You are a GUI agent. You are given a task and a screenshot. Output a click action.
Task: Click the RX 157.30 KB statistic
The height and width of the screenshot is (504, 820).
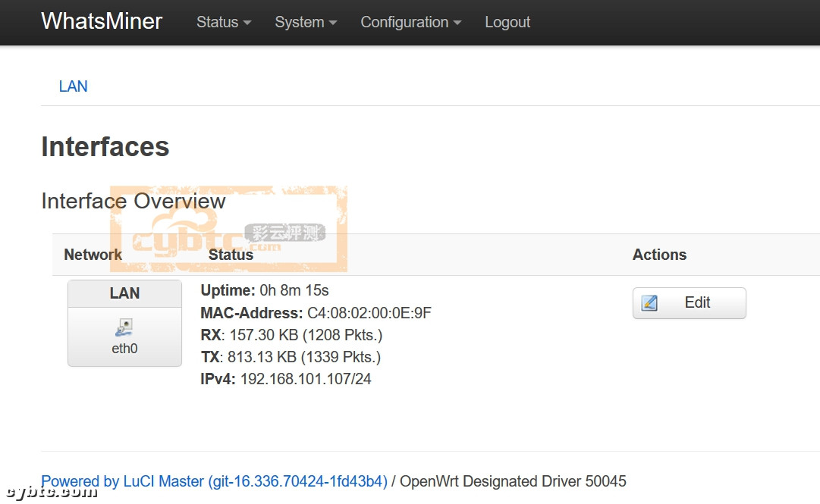point(291,335)
